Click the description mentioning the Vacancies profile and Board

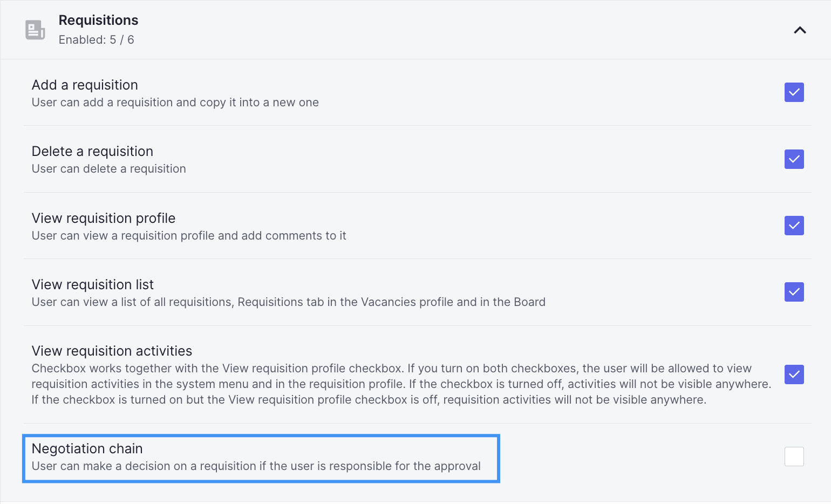click(289, 302)
